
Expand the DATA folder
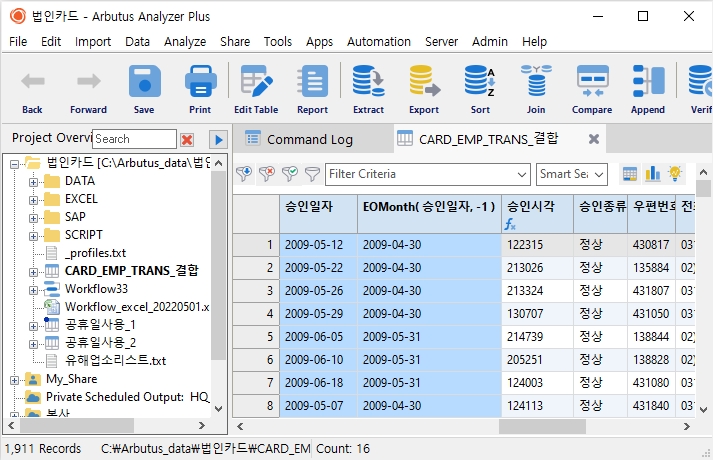click(33, 182)
